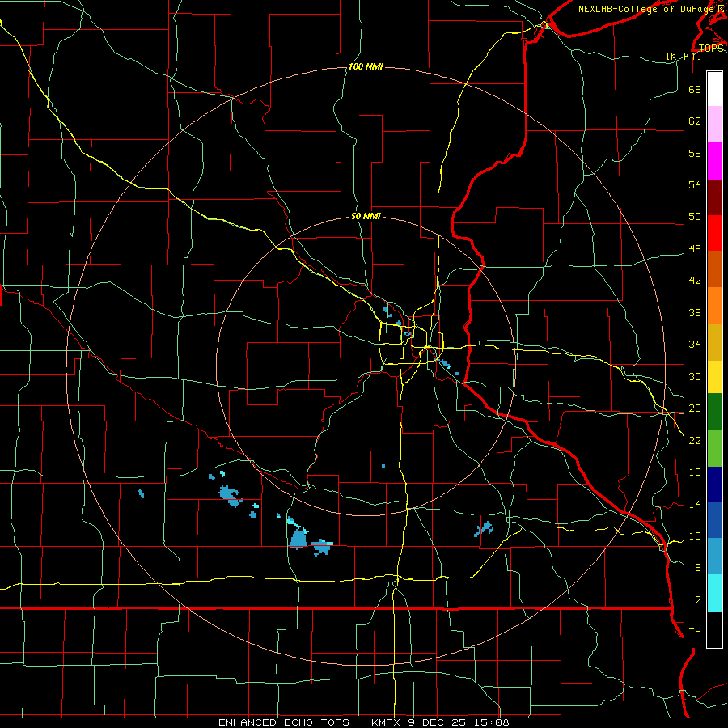Viewport: 728px width, 728px height.
Task: Click the scale value '30'
Action: pyautogui.click(x=695, y=376)
